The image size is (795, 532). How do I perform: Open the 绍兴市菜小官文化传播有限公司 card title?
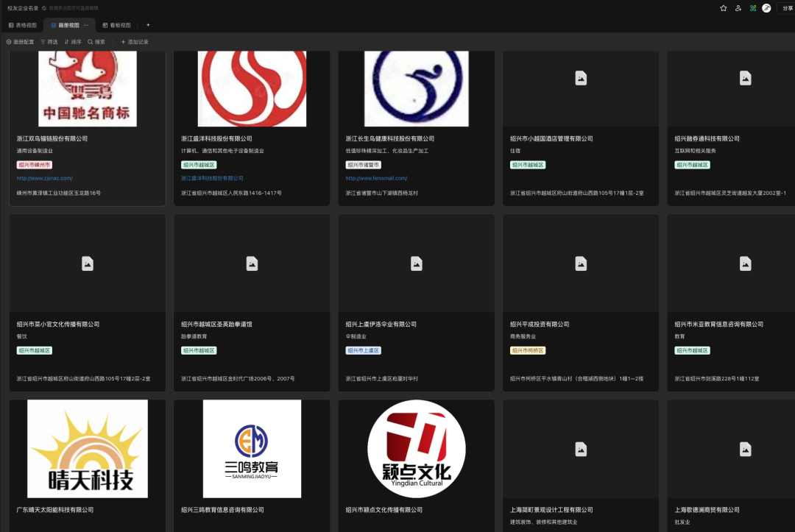58,324
